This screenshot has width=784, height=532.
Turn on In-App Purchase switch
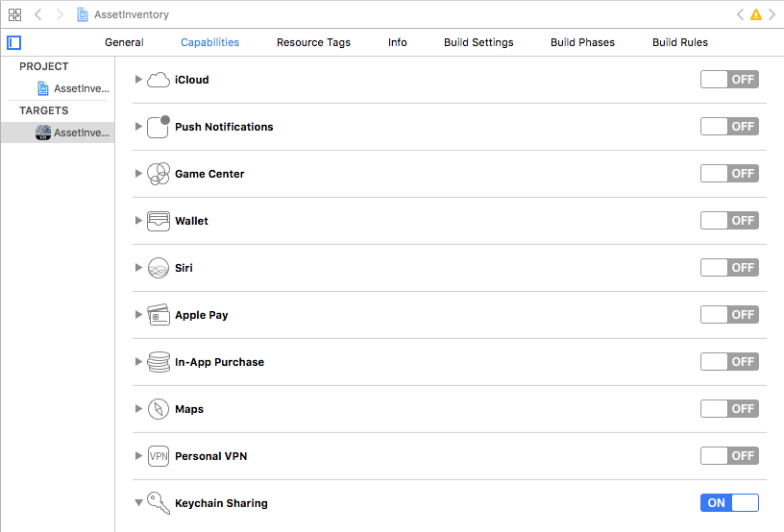point(729,362)
